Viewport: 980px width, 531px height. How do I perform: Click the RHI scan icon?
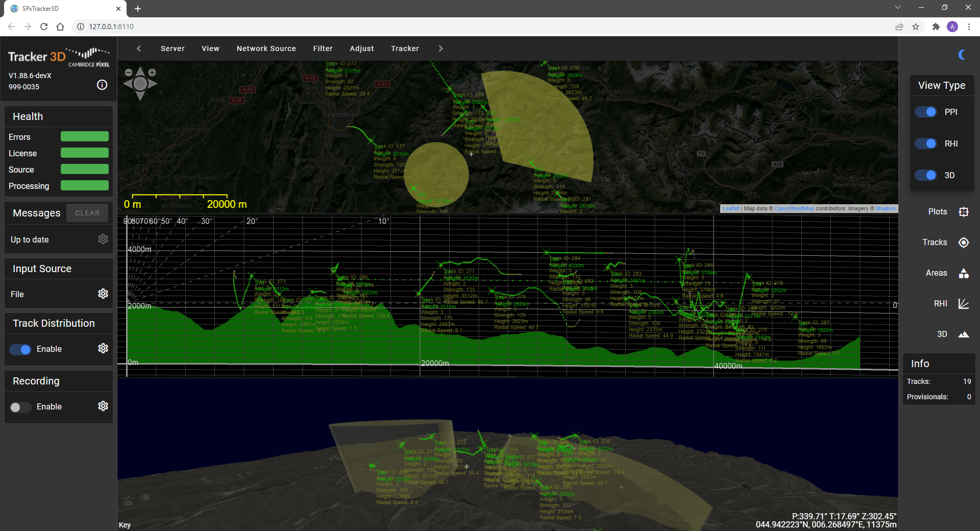coord(964,303)
